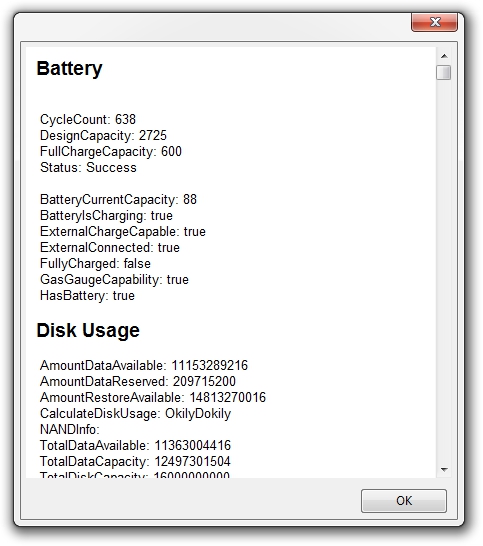Image resolution: width=483 pixels, height=546 pixels.
Task: Click the TotalDataCapacity: 12497301504 line
Action: tap(135, 462)
